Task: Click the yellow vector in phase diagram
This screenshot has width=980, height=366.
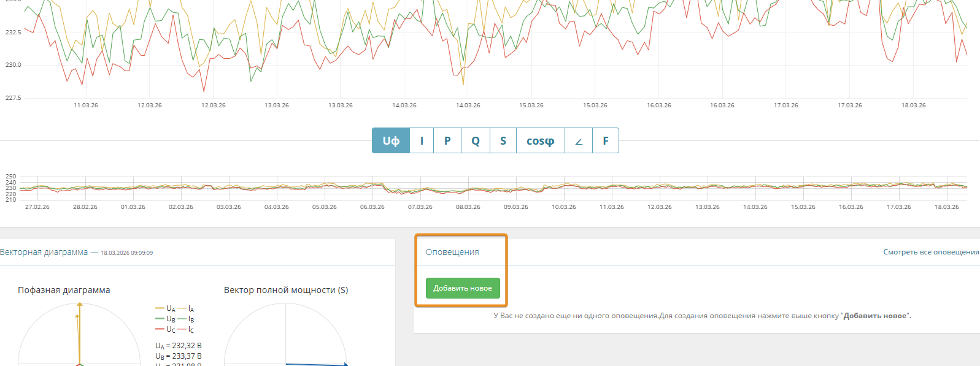Action: tap(79, 331)
